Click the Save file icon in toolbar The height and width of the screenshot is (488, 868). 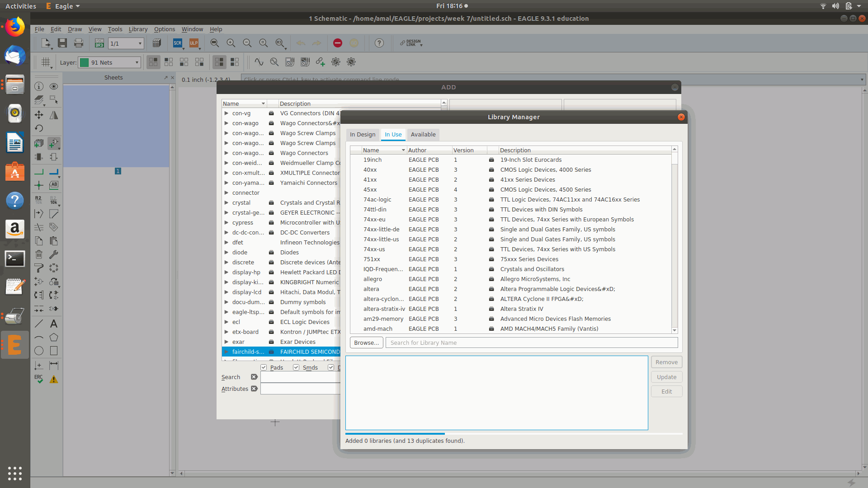point(62,43)
